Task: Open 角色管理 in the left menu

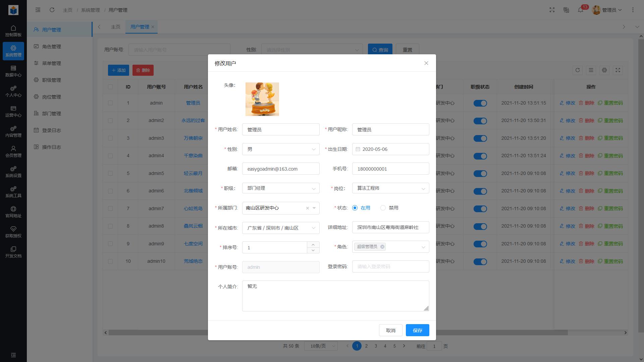Action: coord(51,46)
